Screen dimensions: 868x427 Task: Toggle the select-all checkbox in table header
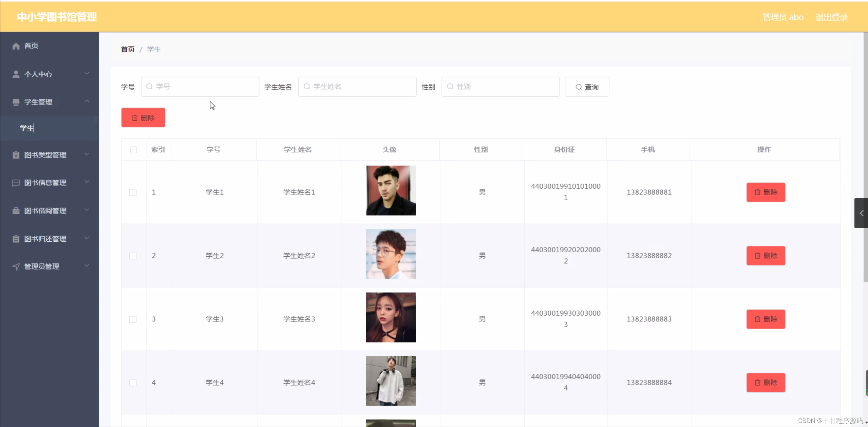tap(133, 150)
